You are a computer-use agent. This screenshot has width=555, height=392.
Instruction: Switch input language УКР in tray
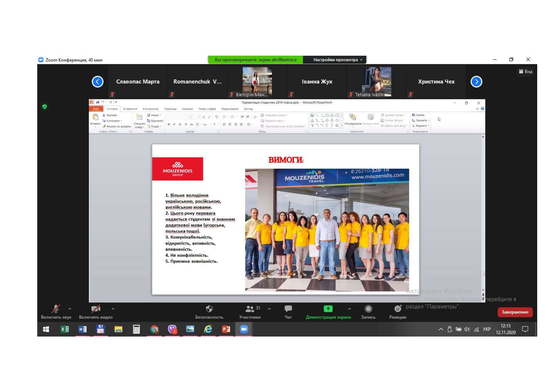coord(486,329)
